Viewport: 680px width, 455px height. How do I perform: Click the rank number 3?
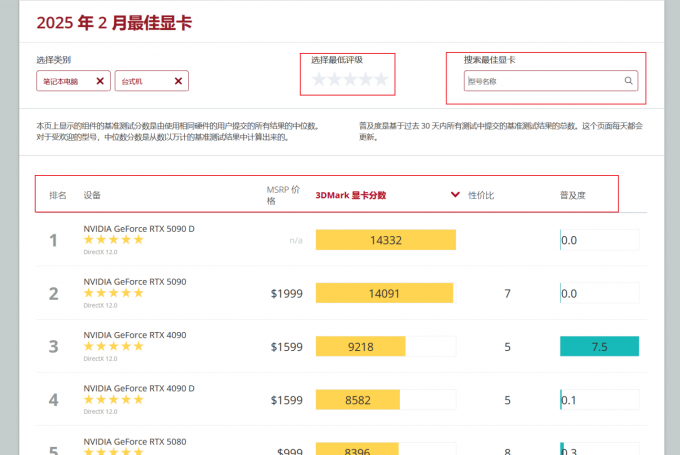click(x=53, y=347)
